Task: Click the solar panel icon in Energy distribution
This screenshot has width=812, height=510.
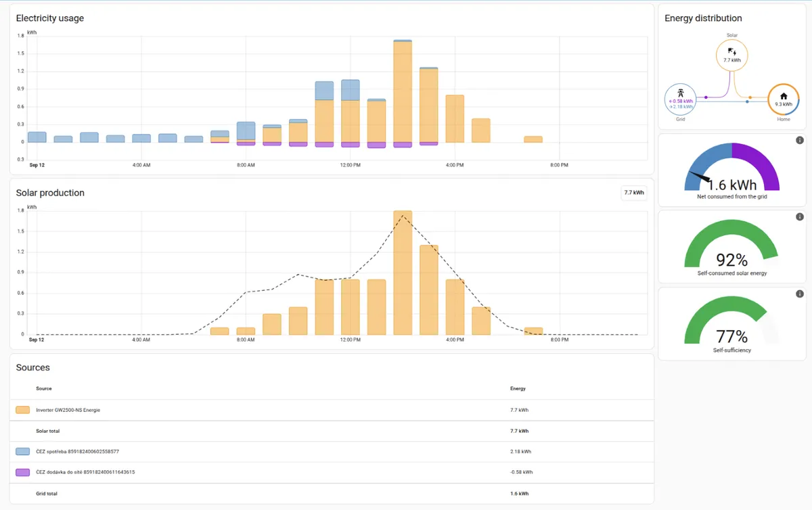Action: tap(731, 51)
